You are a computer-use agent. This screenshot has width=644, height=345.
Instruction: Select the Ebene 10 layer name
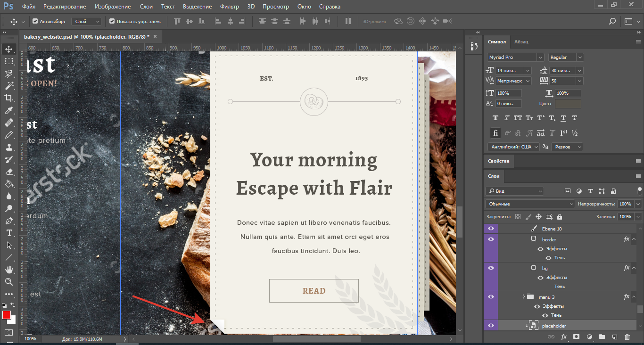click(552, 229)
